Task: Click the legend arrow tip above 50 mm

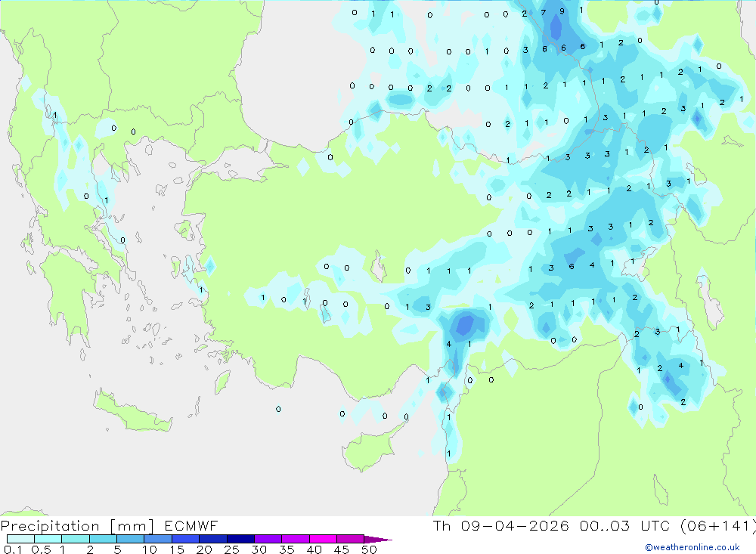Action: (378, 540)
